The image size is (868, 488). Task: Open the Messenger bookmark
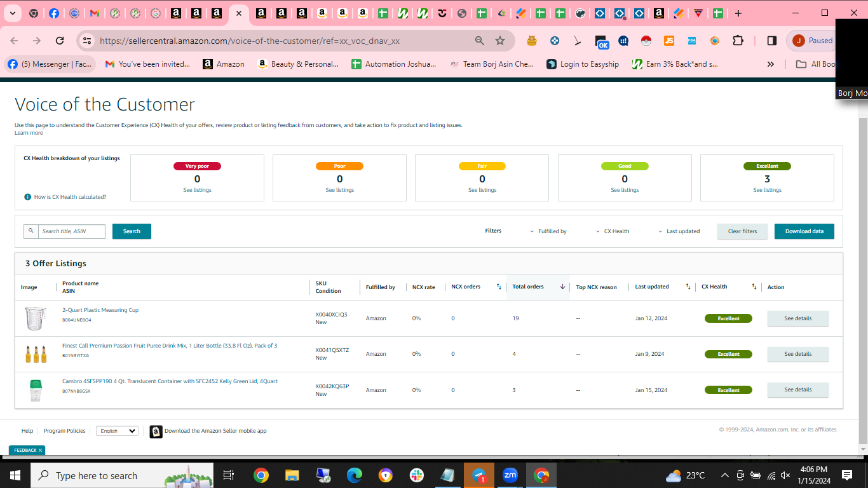(x=50, y=64)
